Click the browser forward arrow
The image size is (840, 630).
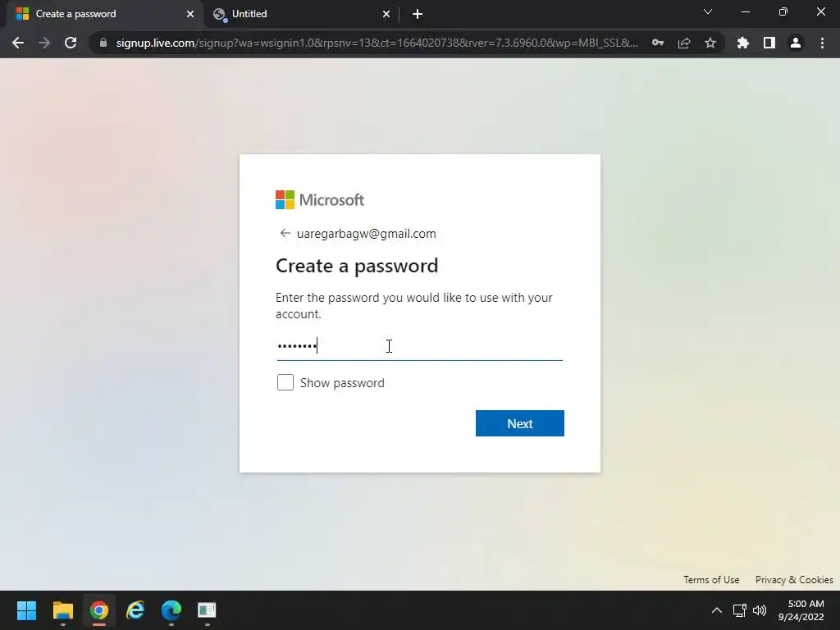tap(44, 43)
